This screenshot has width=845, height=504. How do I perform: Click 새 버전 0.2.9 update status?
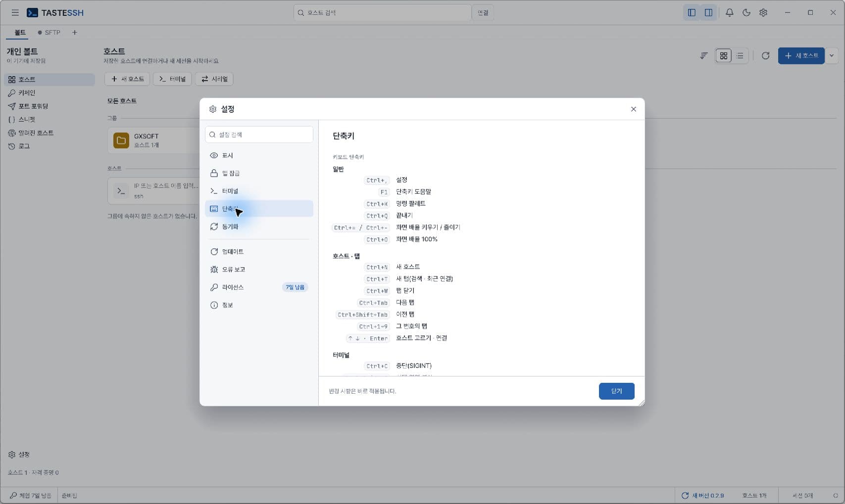703,496
